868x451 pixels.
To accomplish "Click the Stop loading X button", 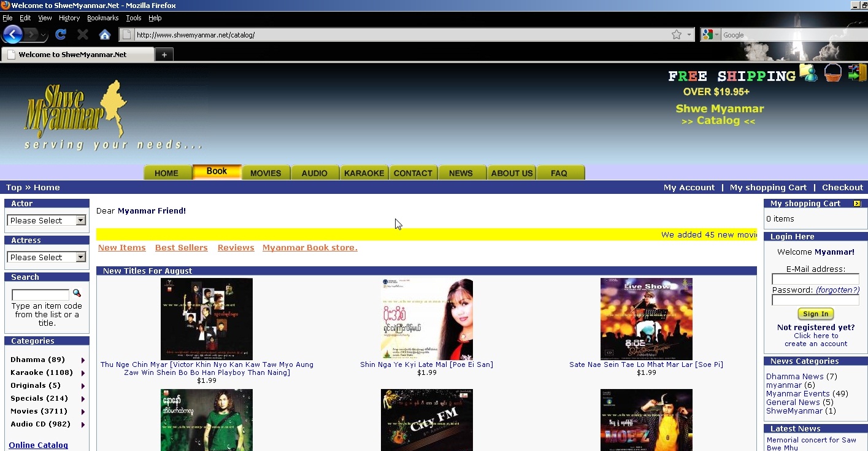I will pyautogui.click(x=83, y=34).
